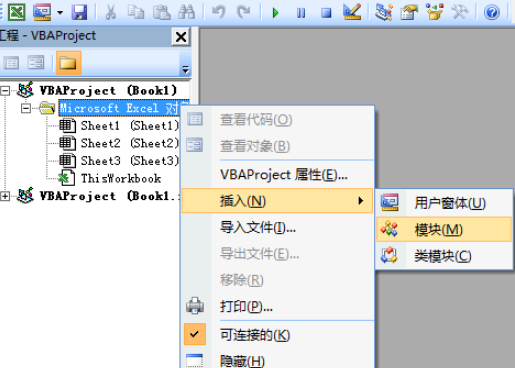Open Project Explorer toolbar icon
The image size is (515, 368).
384,12
